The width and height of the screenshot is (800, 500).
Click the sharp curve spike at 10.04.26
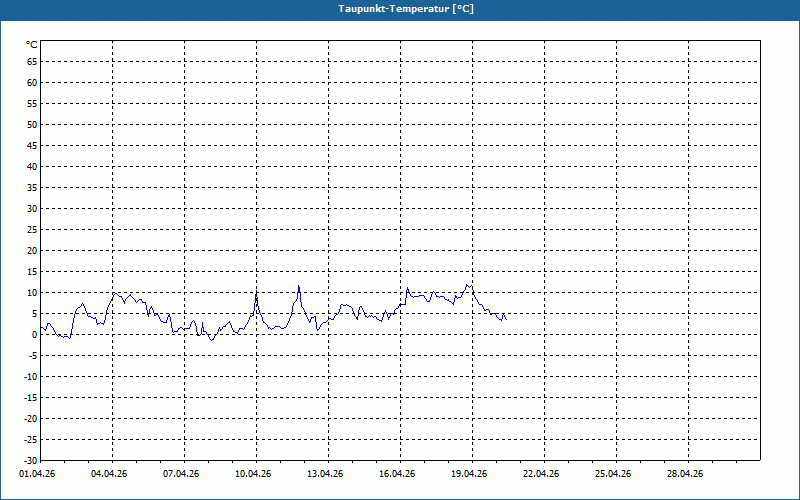click(256, 291)
